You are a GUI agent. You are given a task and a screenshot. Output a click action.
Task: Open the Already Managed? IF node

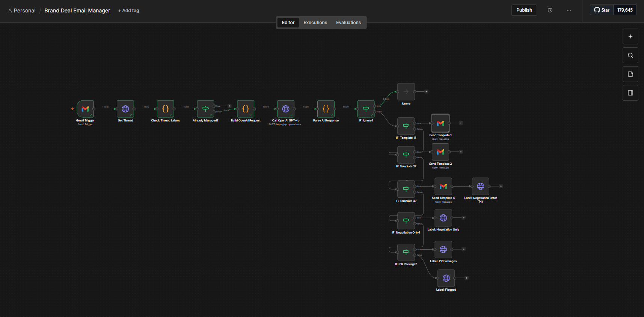(205, 109)
